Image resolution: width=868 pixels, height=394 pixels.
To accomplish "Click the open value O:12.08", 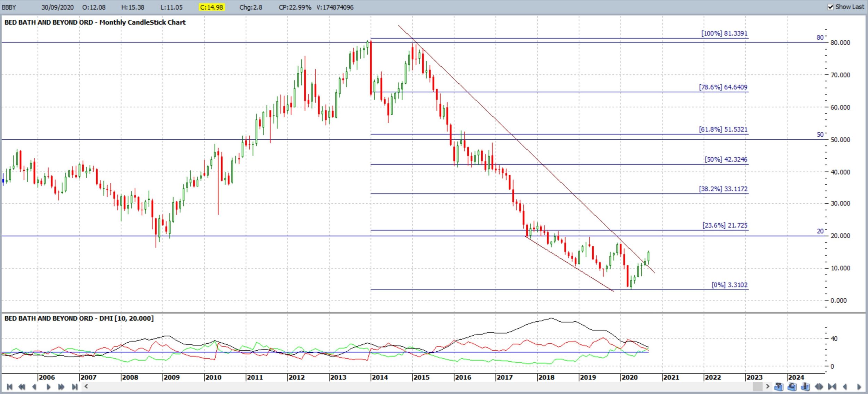I will pyautogui.click(x=94, y=7).
